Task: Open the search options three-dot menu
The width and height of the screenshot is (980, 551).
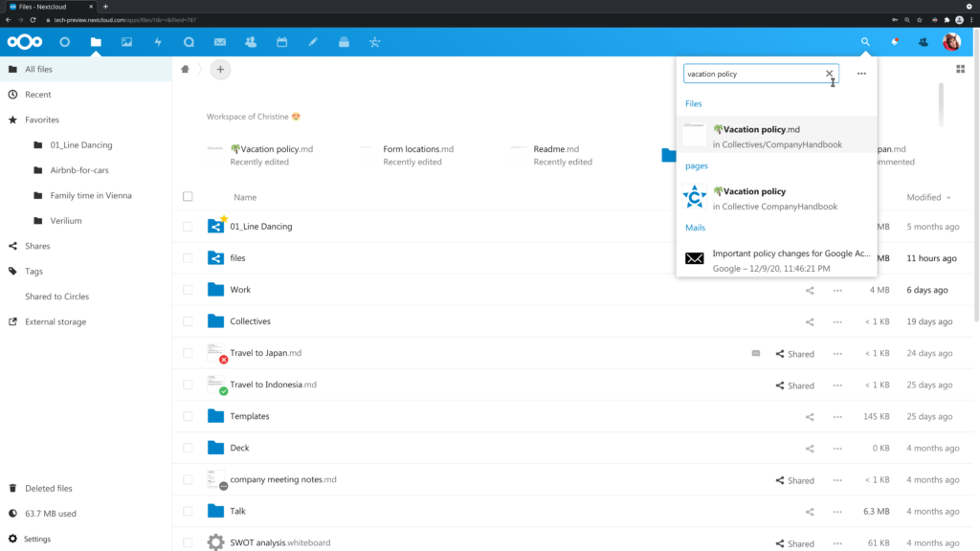Action: pyautogui.click(x=860, y=73)
